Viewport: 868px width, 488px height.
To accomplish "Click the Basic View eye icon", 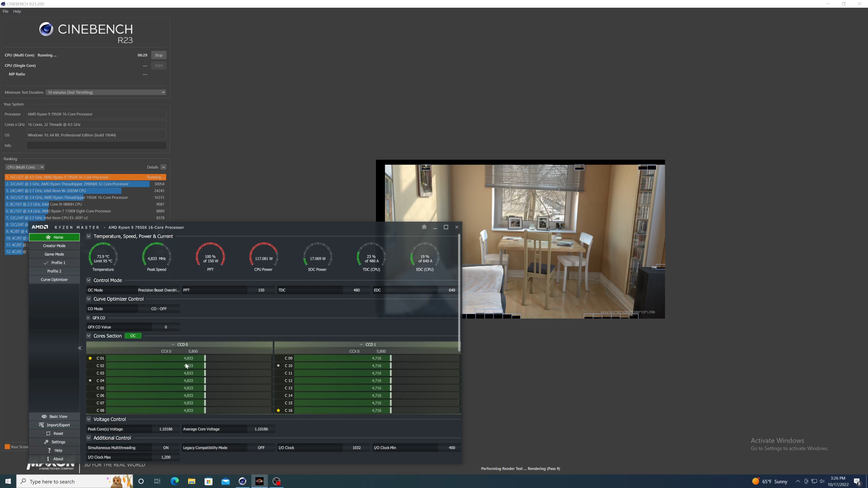I will coord(44,417).
